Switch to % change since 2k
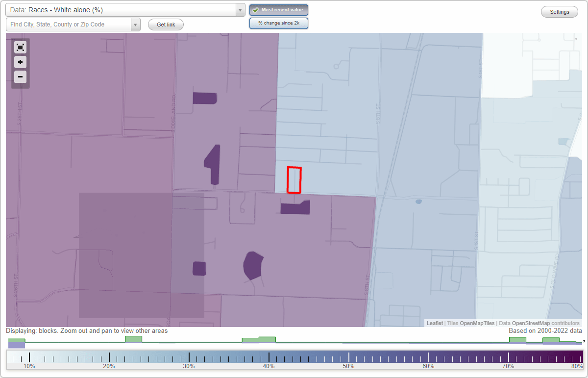Viewport: 588px width, 378px height. 279,23
